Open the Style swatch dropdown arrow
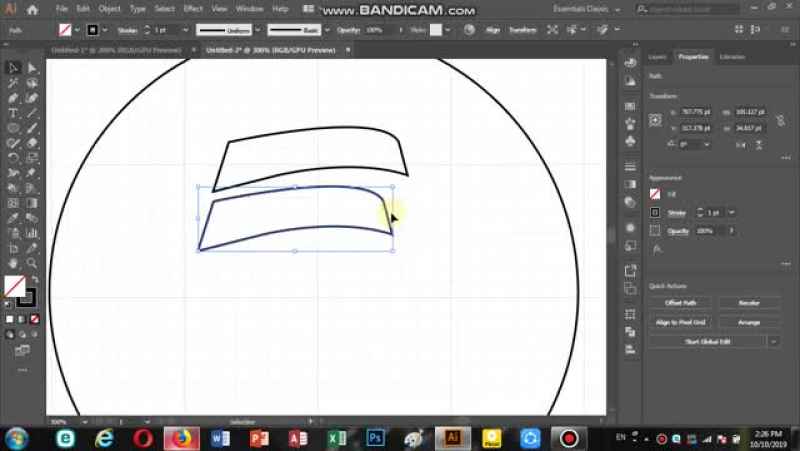The height and width of the screenshot is (451, 800). point(447,30)
